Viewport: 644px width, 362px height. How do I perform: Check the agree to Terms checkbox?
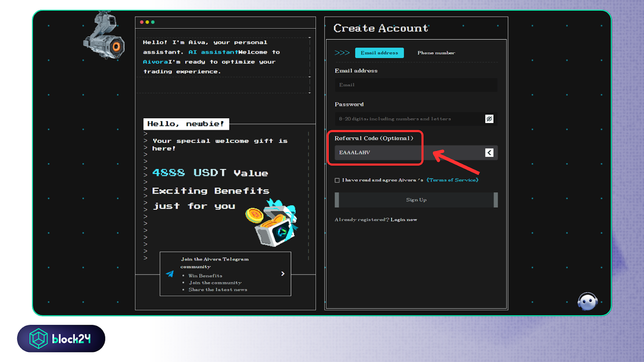point(337,180)
